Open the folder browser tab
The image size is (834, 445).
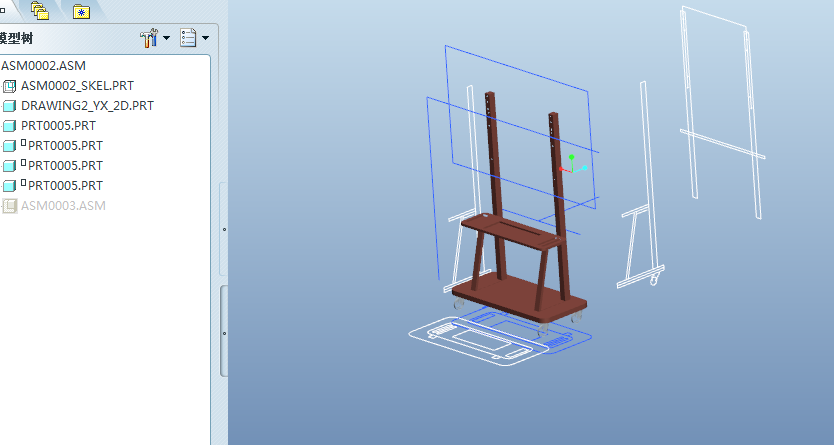pyautogui.click(x=40, y=10)
